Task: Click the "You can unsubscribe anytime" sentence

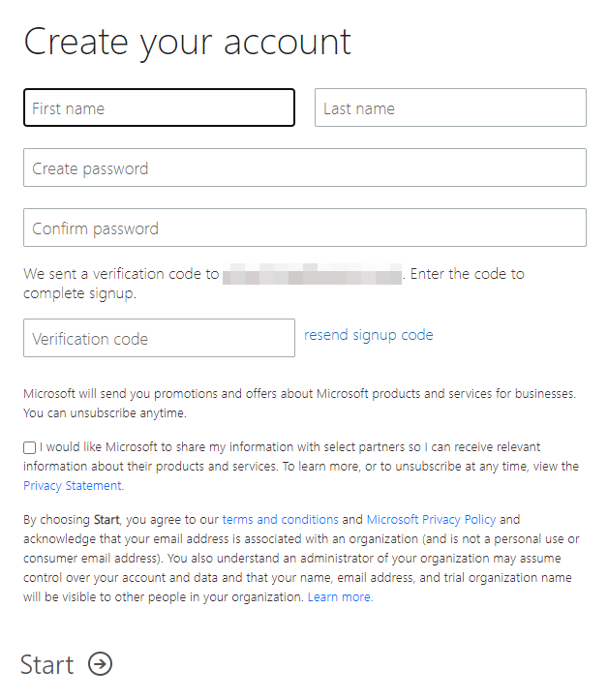Action: pos(105,413)
